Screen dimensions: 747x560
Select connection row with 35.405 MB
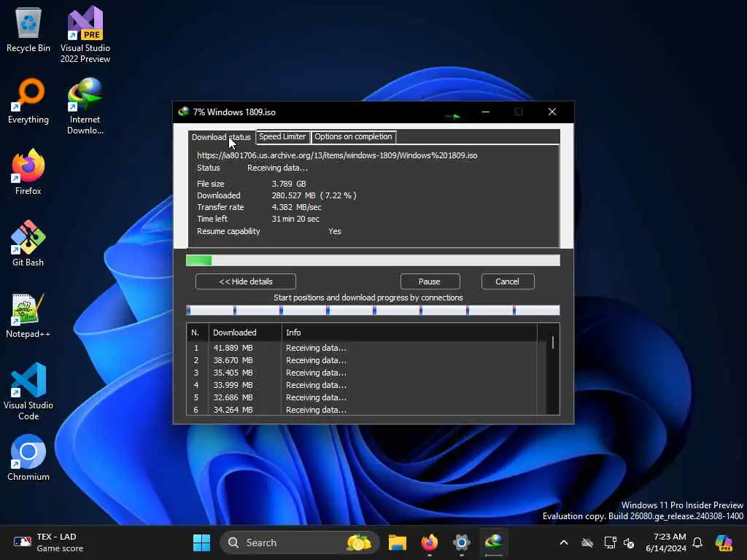(x=362, y=373)
